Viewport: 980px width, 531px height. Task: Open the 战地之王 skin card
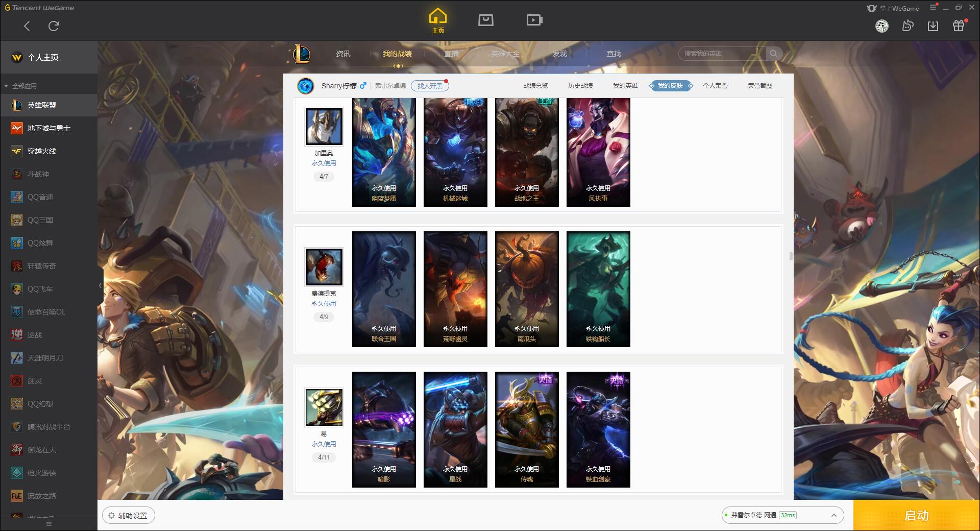(x=527, y=153)
